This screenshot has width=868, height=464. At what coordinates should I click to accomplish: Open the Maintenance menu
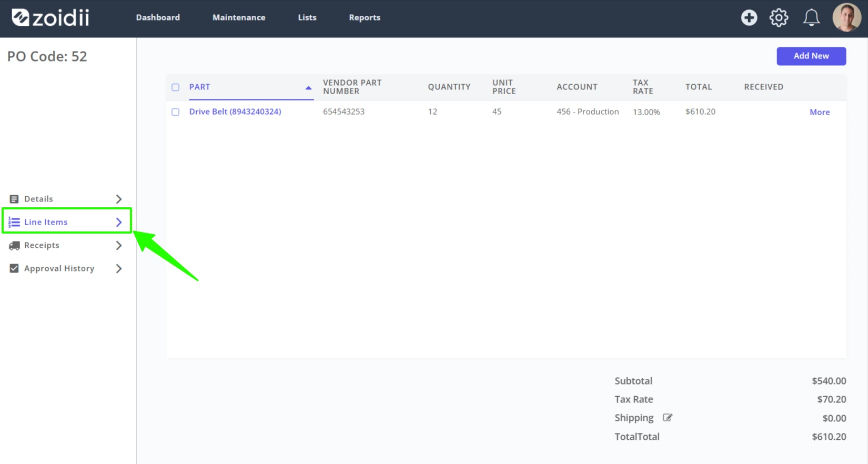click(x=239, y=17)
